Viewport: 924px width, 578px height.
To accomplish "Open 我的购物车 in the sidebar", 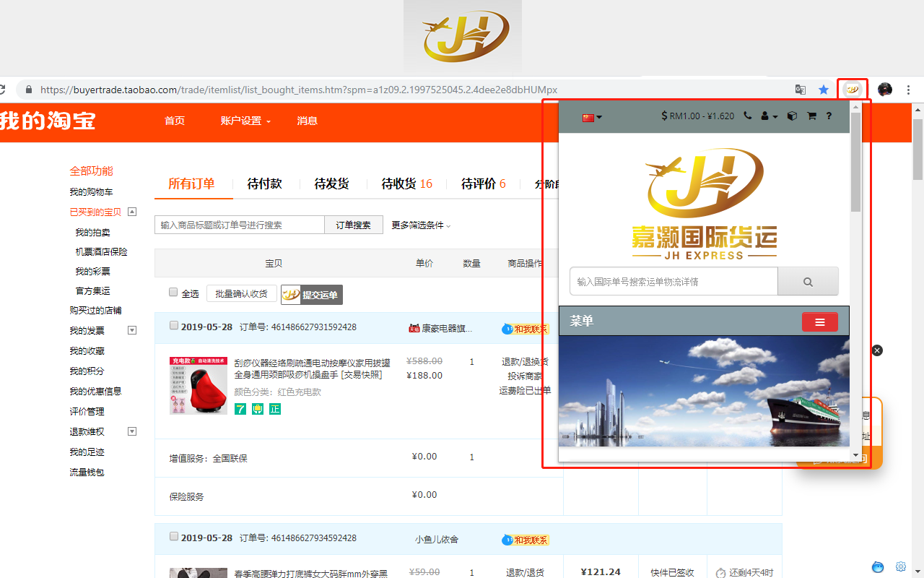I will [x=91, y=192].
